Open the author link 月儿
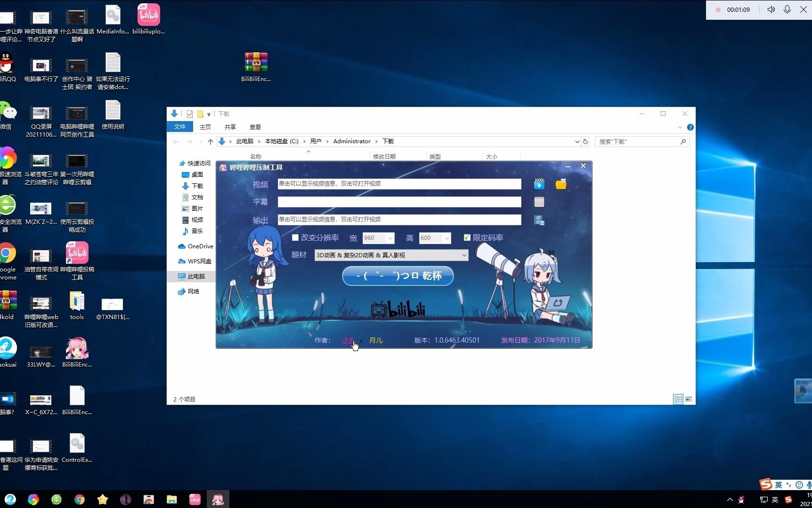The height and width of the screenshot is (508, 812). pos(376,340)
